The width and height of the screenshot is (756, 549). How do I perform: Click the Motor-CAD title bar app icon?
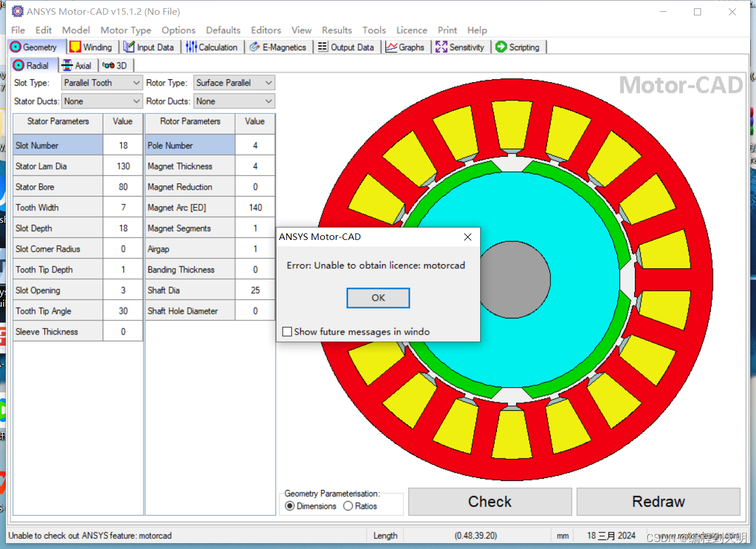18,12
